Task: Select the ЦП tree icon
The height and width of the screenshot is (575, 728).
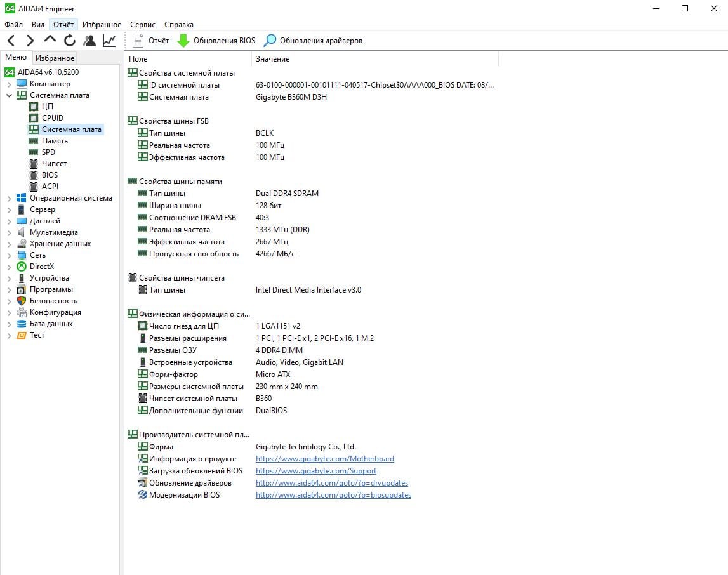Action: click(x=34, y=106)
